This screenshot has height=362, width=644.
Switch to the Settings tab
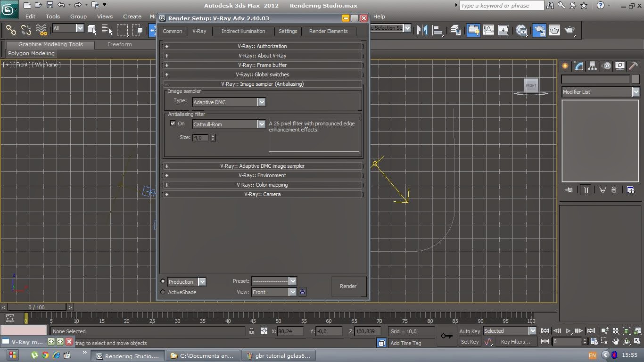coord(288,31)
